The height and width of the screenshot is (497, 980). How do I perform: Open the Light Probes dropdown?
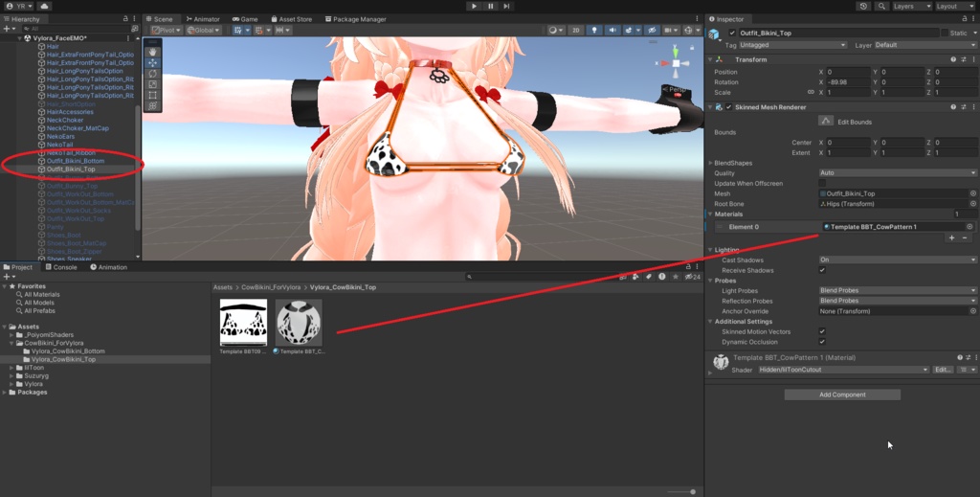(898, 291)
